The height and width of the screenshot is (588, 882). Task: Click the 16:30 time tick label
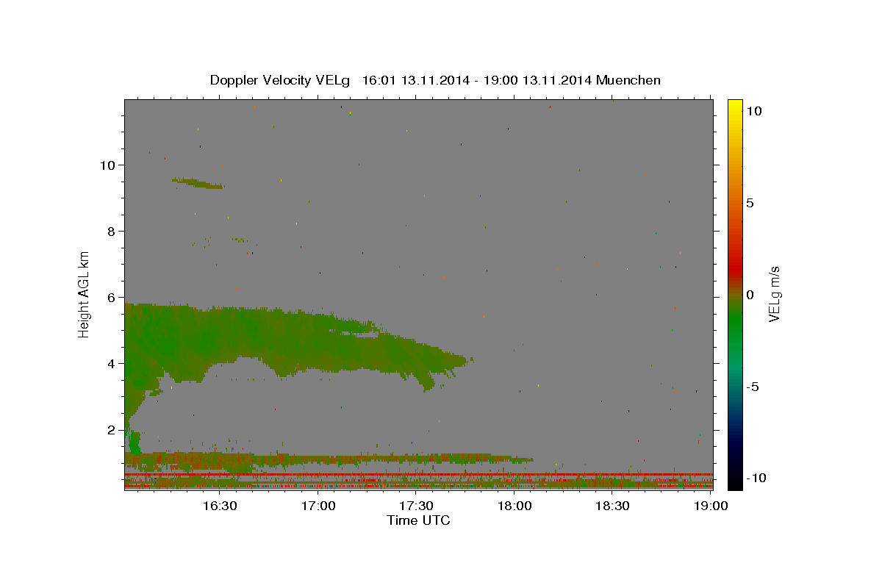coord(219,506)
